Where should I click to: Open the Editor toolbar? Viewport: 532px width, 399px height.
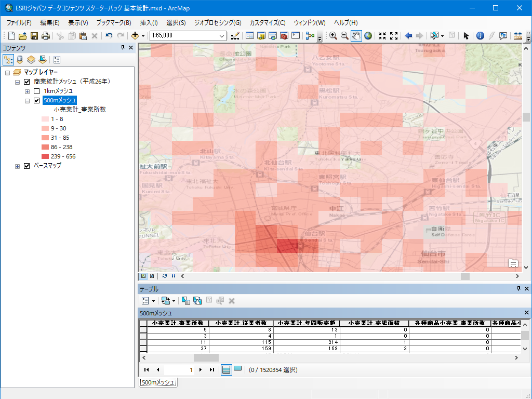click(235, 36)
